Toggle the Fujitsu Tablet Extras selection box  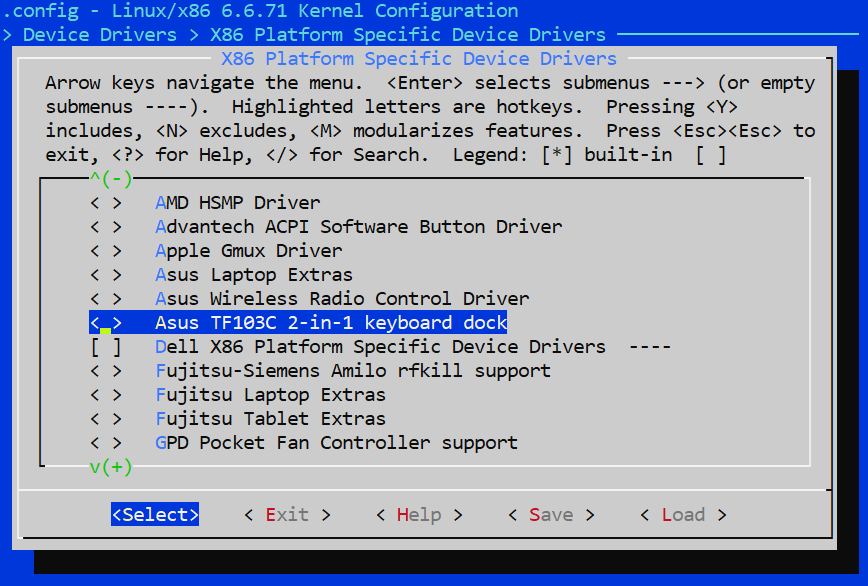[106, 419]
